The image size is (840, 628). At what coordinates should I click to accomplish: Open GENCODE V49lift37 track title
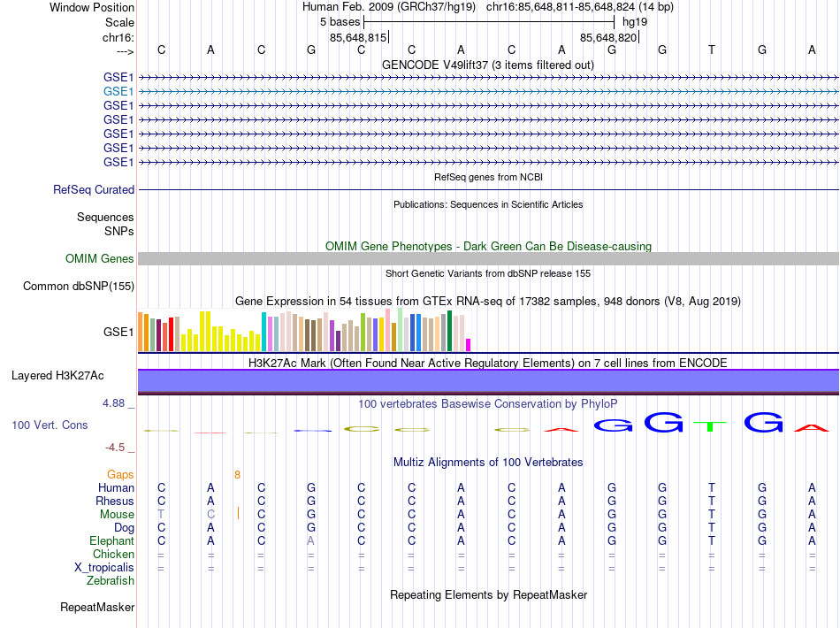coord(488,65)
